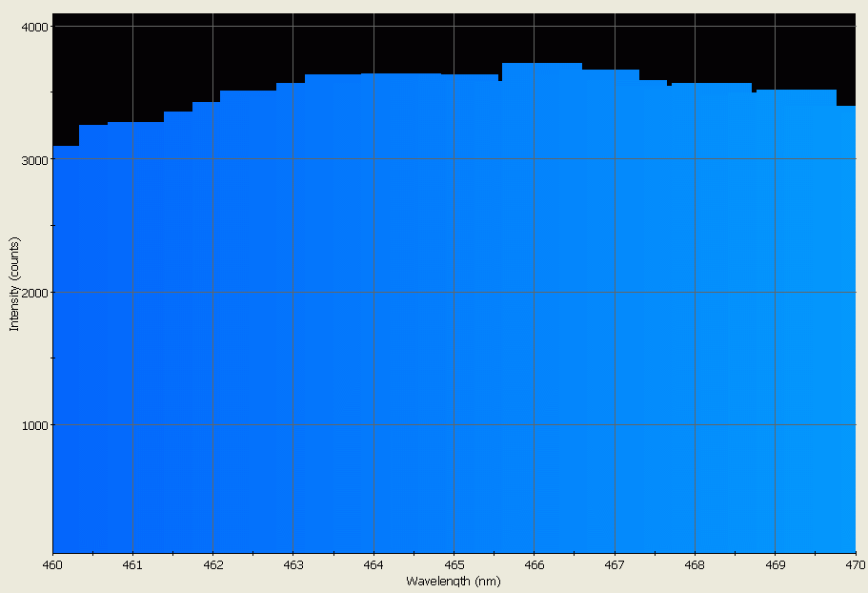Select the 2000 intensity tick label
Image resolution: width=868 pixels, height=593 pixels.
coord(34,293)
